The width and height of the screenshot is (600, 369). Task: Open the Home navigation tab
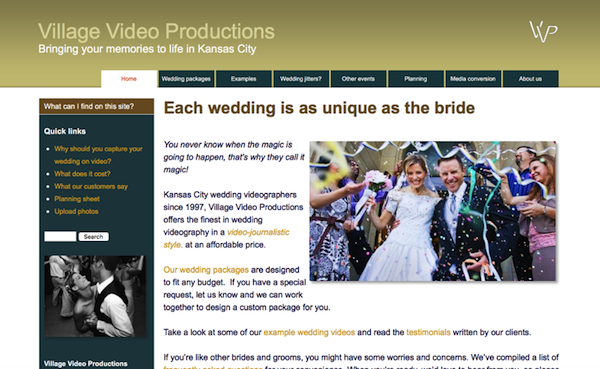click(129, 79)
